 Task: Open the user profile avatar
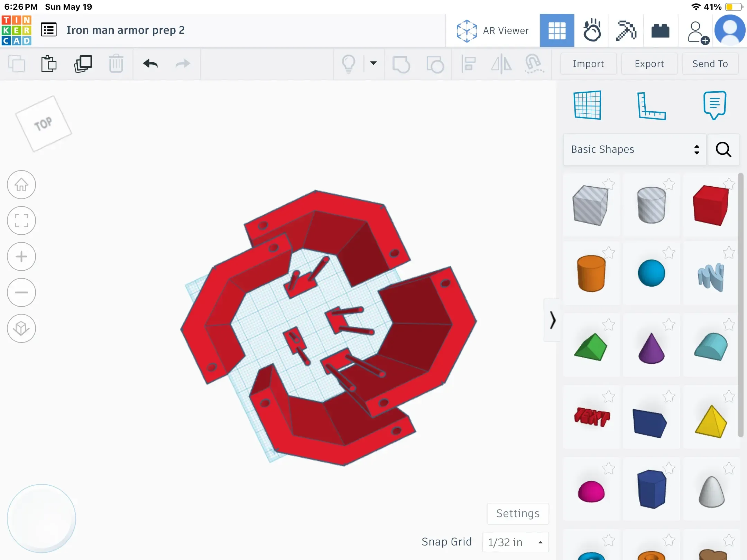(730, 31)
